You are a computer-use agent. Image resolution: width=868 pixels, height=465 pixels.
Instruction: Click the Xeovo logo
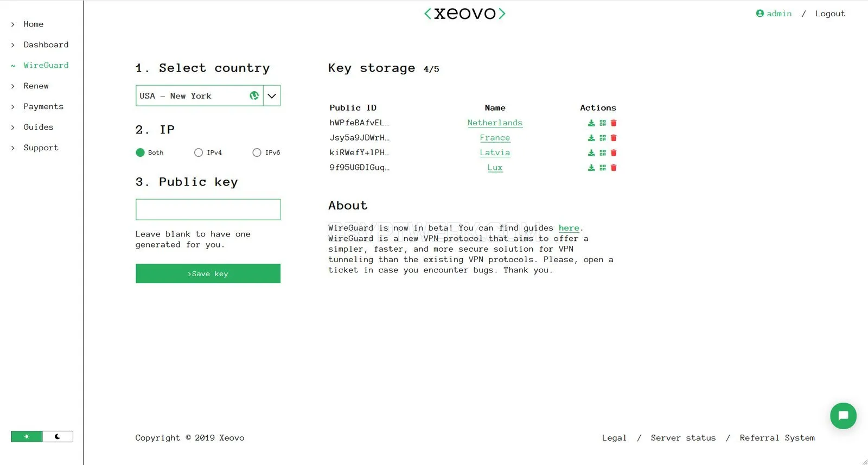pyautogui.click(x=465, y=14)
